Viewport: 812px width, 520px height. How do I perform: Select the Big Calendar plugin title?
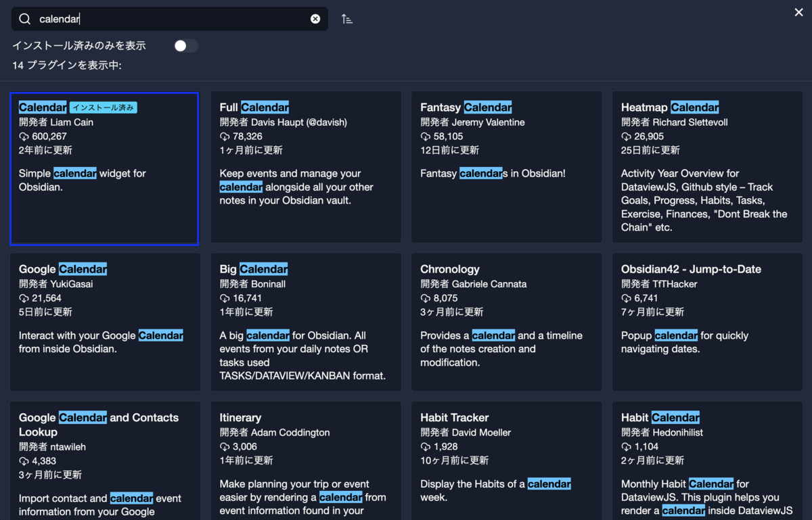click(254, 269)
